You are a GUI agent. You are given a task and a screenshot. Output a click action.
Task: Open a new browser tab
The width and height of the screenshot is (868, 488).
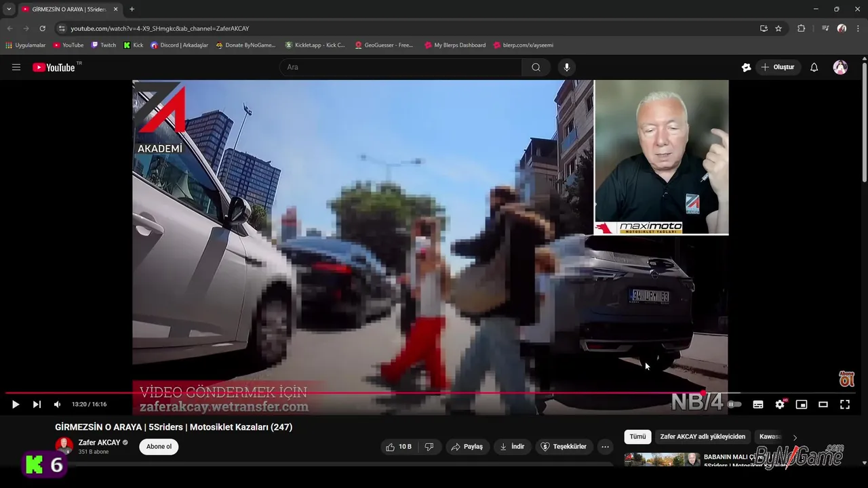click(x=132, y=9)
